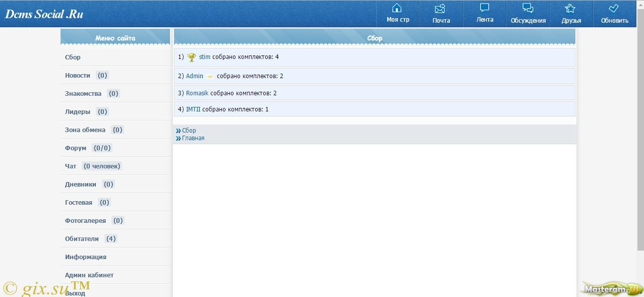Open Гостевая in the site menu
This screenshot has height=297, width=644.
pos(79,203)
